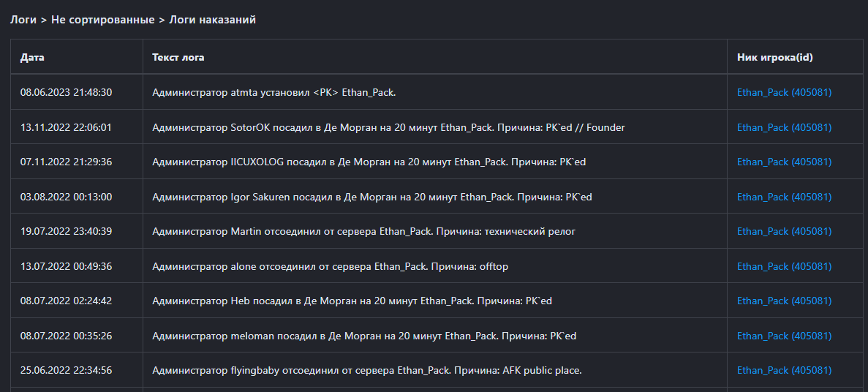Click the 'Логи' breadcrumb

click(23, 20)
